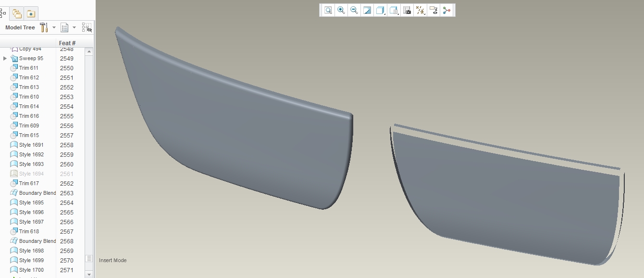Image resolution: width=644 pixels, height=278 pixels.
Task: Select Trim 613 in model tree
Action: point(29,87)
